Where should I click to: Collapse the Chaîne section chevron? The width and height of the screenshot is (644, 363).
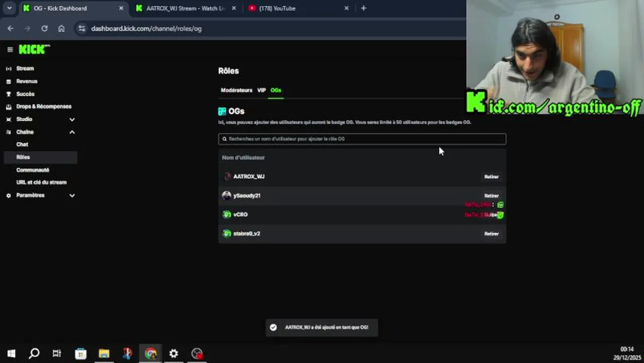click(x=72, y=132)
